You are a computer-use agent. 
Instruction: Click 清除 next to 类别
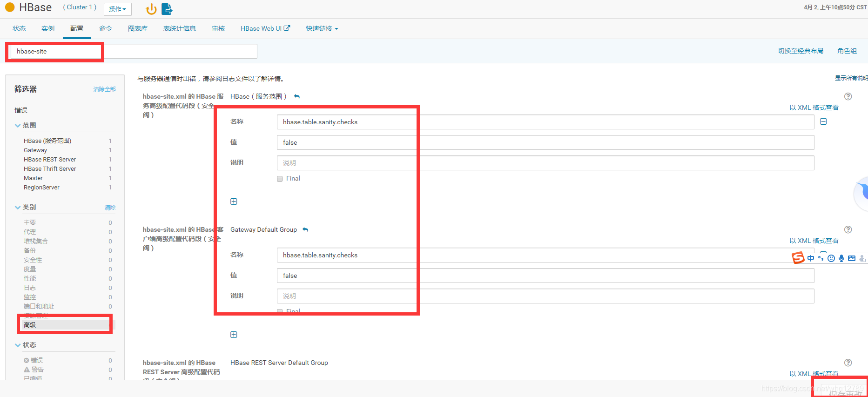click(110, 208)
